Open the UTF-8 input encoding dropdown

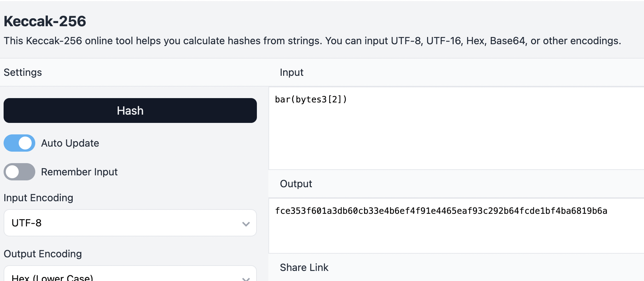[x=130, y=223]
